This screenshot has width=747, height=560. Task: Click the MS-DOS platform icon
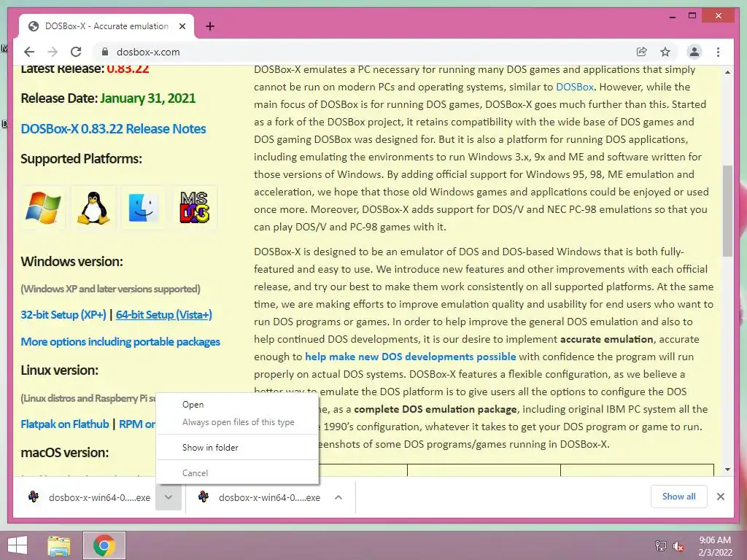[194, 208]
